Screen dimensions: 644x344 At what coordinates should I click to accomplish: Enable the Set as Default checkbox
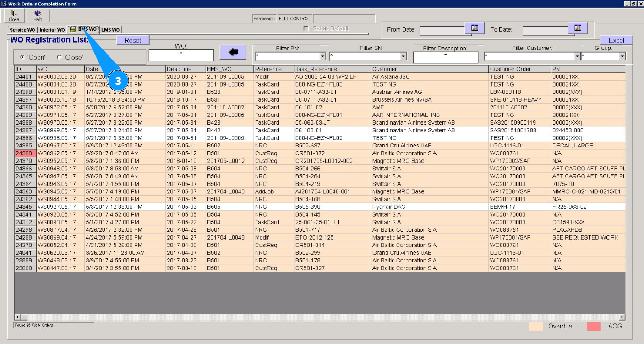click(x=306, y=28)
